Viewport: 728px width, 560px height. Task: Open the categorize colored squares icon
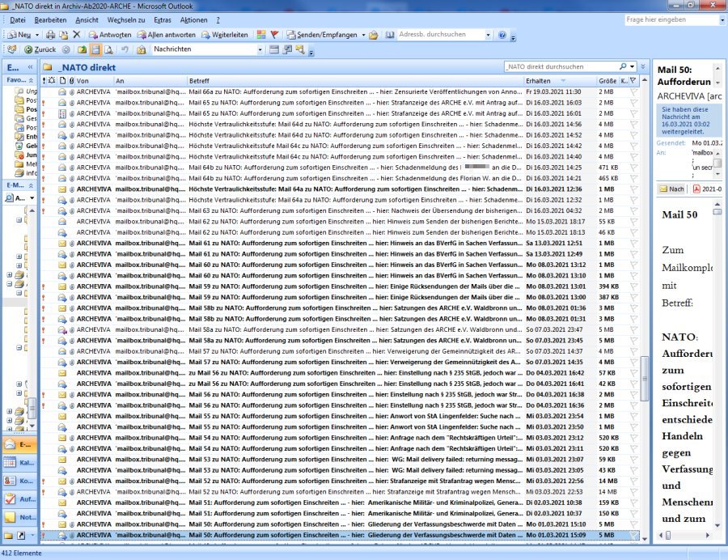tap(261, 35)
